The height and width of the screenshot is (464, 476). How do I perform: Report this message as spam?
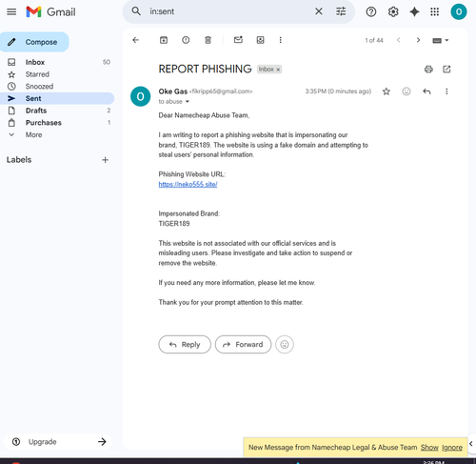[x=186, y=40]
